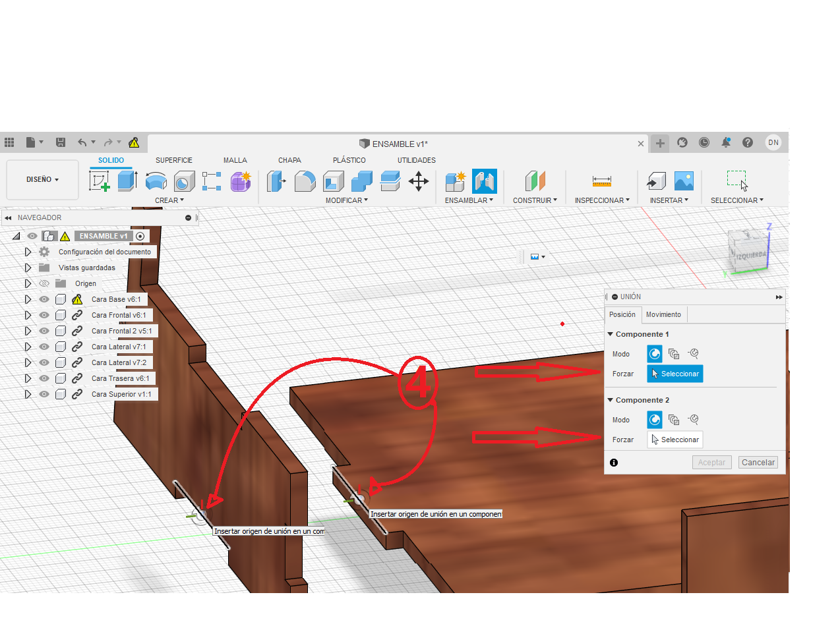Image resolution: width=840 pixels, height=630 pixels.
Task: Open the new design tab plus icon
Action: 660,143
